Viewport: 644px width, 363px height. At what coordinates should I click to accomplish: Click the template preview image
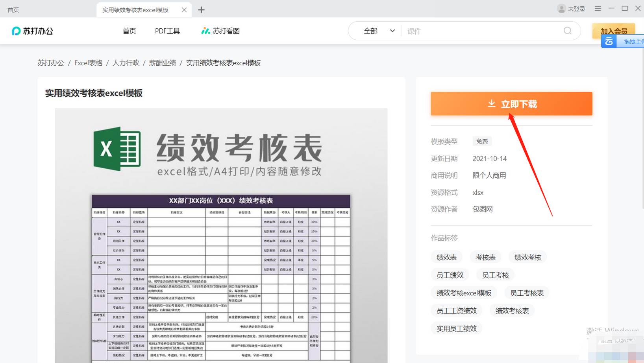tap(221, 235)
